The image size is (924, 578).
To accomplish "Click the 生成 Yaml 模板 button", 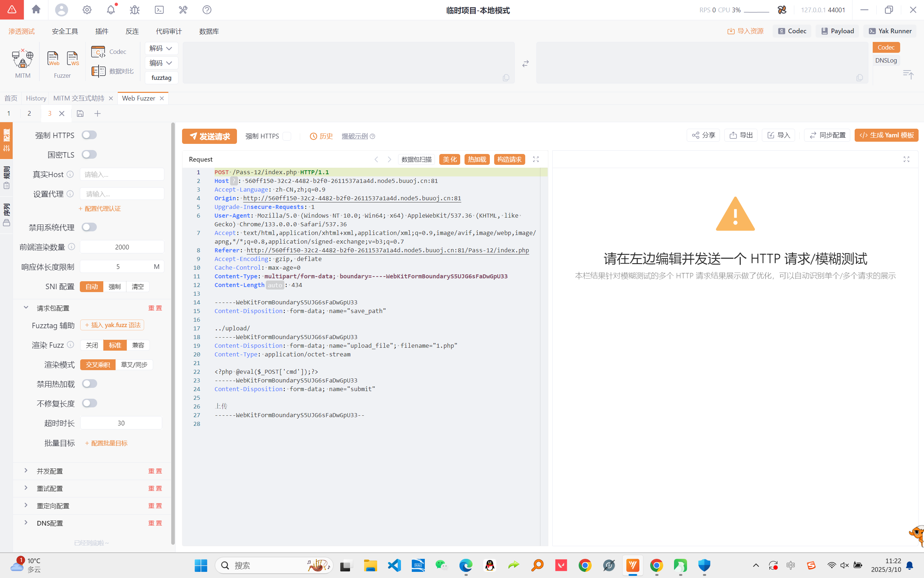I will (x=886, y=135).
